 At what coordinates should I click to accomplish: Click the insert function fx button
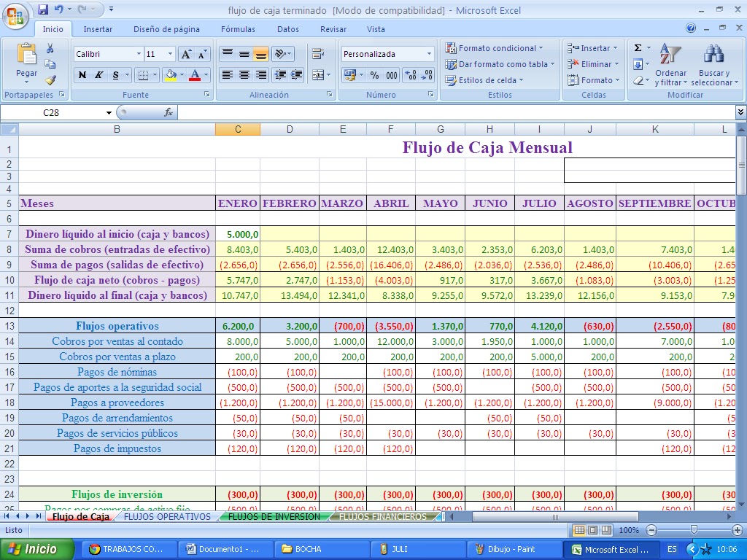169,112
